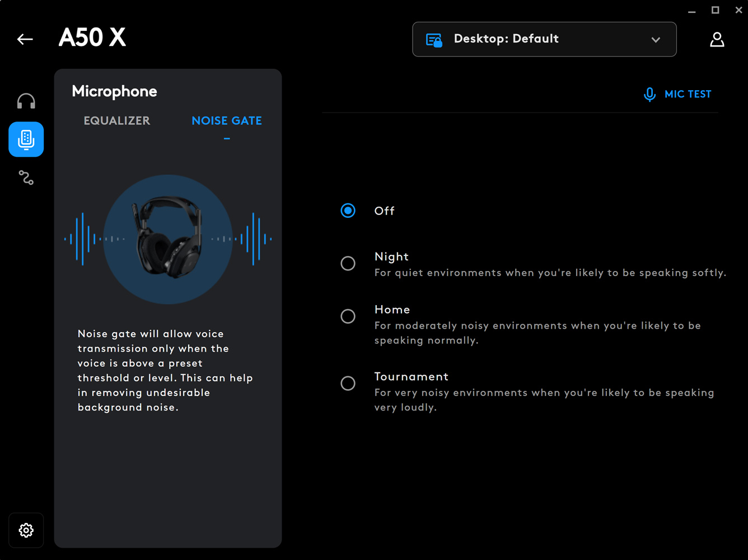Open the settings gear
Screen dimensions: 748x560
pyautogui.click(x=26, y=530)
